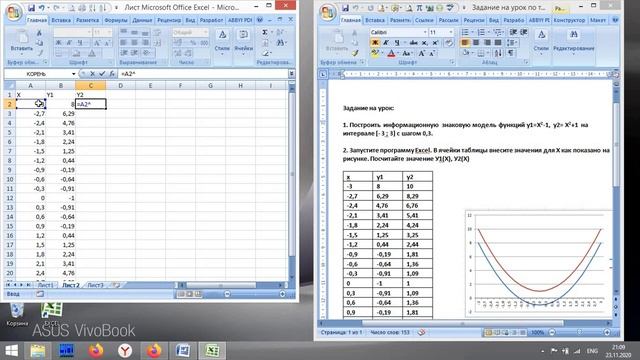The width and height of the screenshot is (640, 360).
Task: Click Word Editing (Редактирование) binoculars
Action: [x=573, y=41]
